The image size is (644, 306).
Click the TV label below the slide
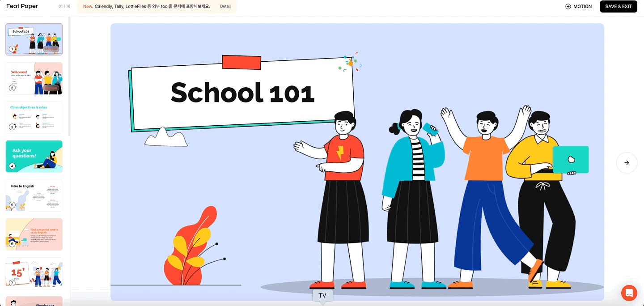point(322,295)
